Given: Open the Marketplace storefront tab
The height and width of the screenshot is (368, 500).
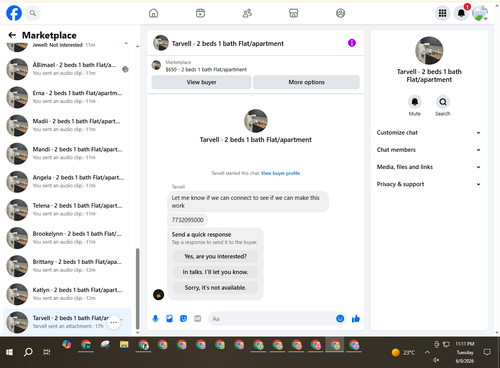Looking at the screenshot, I should (x=294, y=13).
